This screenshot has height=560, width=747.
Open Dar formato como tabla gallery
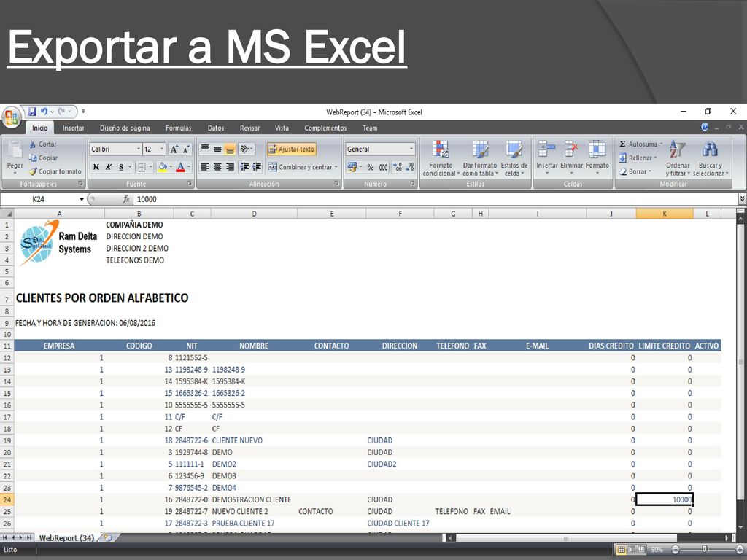pyautogui.click(x=480, y=158)
